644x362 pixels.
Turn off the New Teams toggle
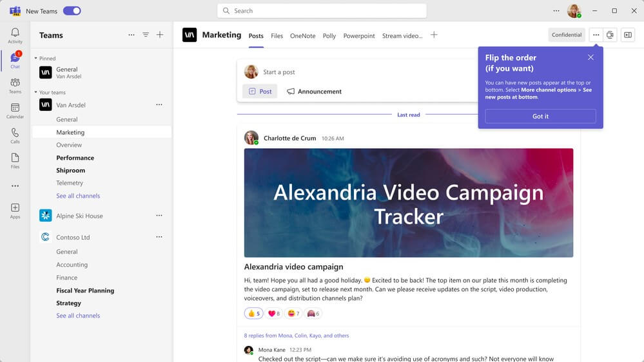(x=72, y=11)
